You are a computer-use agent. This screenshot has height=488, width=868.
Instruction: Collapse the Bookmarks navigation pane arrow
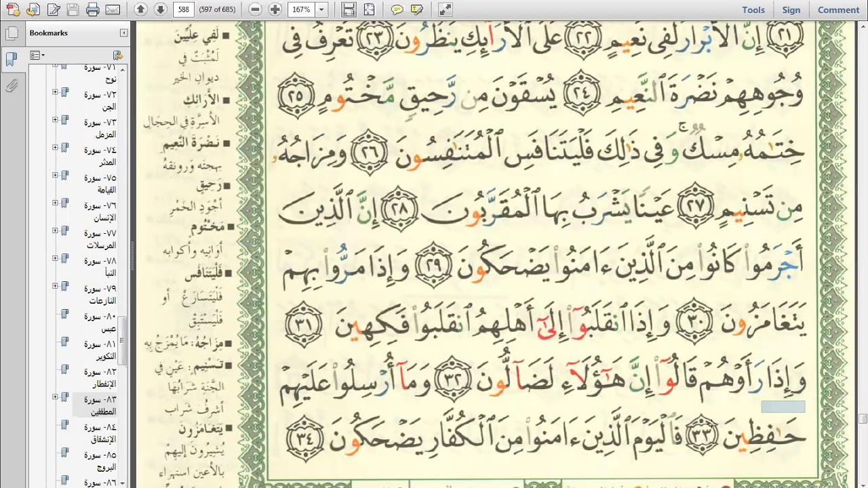pos(123,33)
